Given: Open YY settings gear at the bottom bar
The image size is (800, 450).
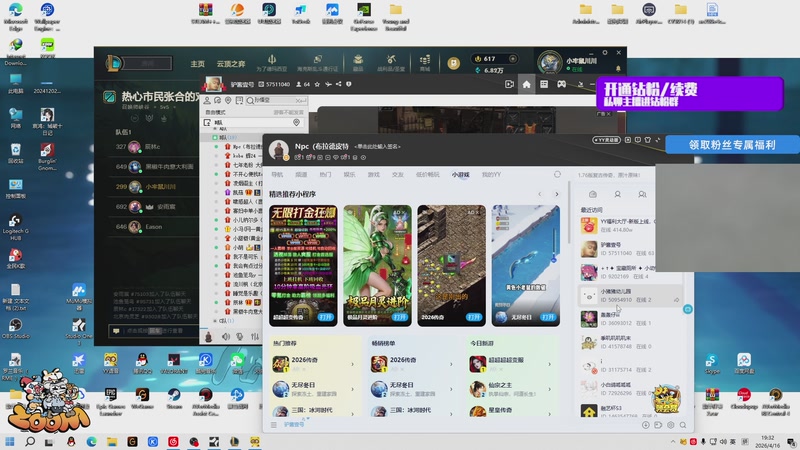Looking at the screenshot, I should pyautogui.click(x=670, y=425).
